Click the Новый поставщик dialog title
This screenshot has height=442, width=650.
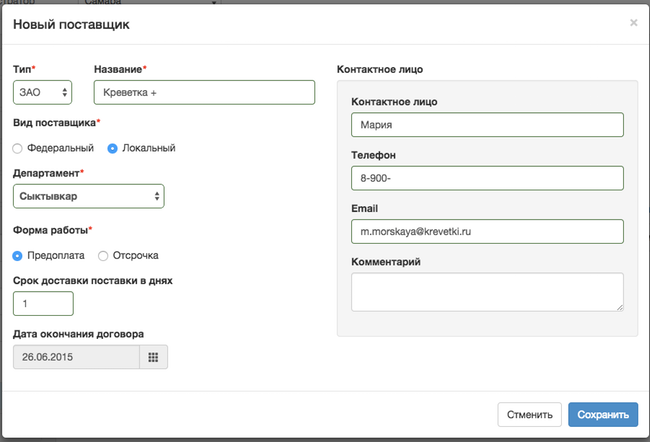[x=71, y=24]
